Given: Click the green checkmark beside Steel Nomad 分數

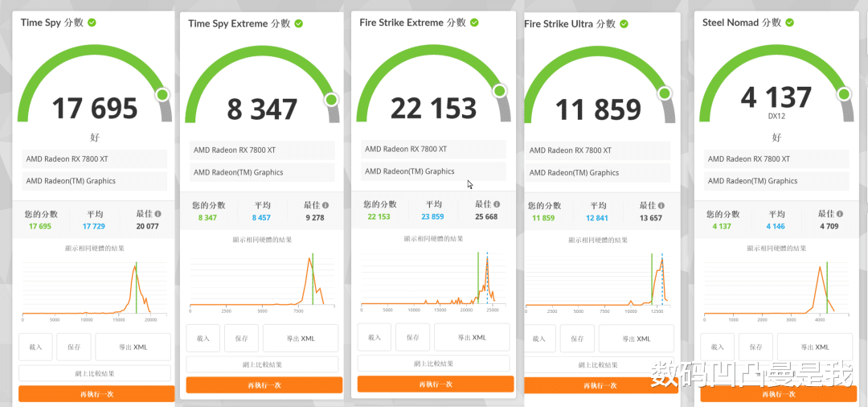Looking at the screenshot, I should coord(790,23).
